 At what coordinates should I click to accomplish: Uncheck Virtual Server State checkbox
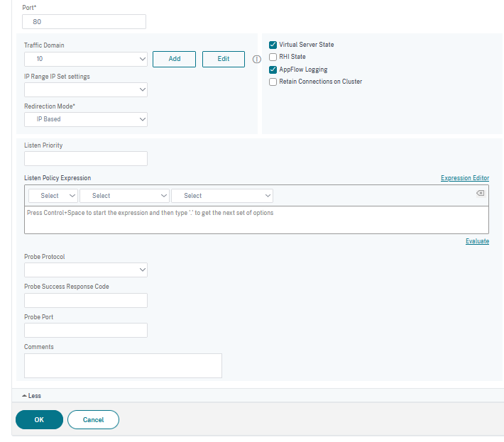[x=273, y=45]
